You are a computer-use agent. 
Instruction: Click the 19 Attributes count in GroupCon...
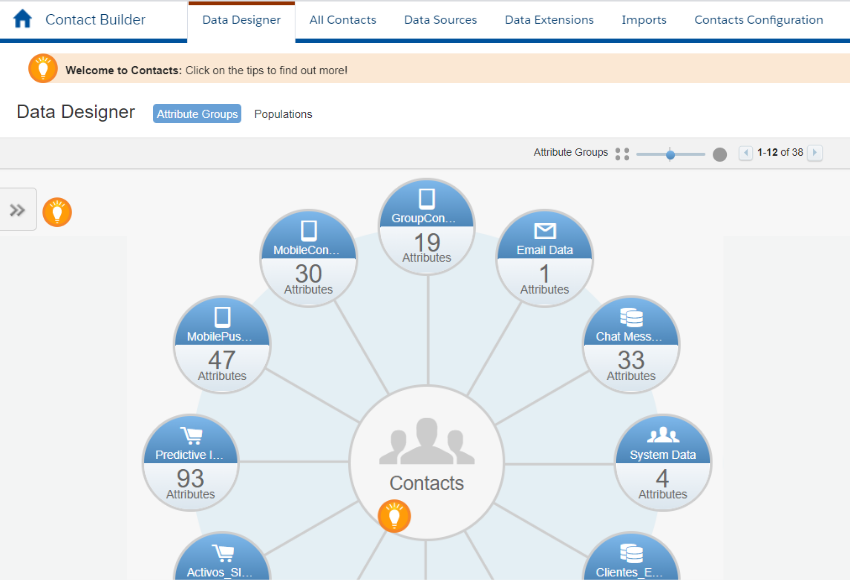(427, 248)
